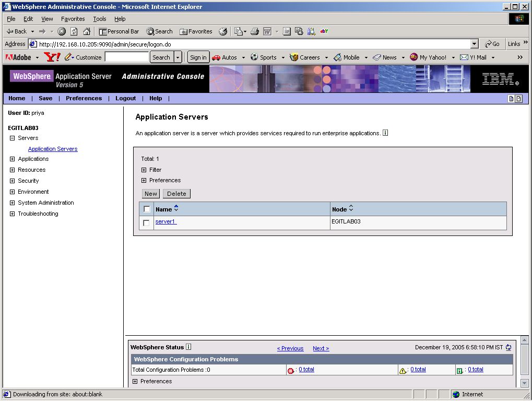Click the Careers toolbar icon
The image size is (532, 401).
tap(294, 57)
